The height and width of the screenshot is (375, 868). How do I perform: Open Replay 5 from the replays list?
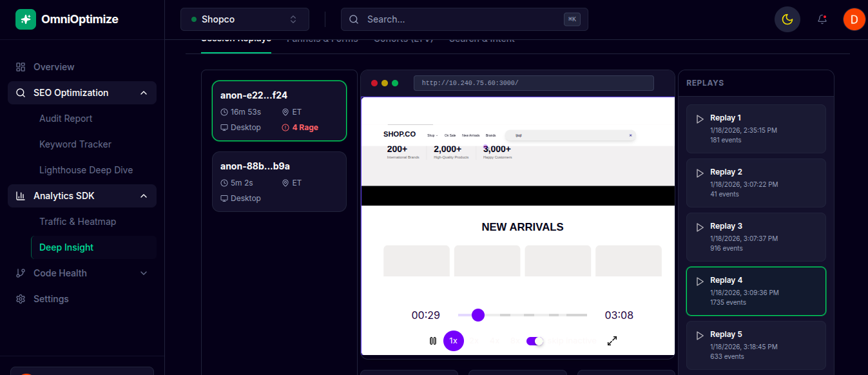click(756, 345)
